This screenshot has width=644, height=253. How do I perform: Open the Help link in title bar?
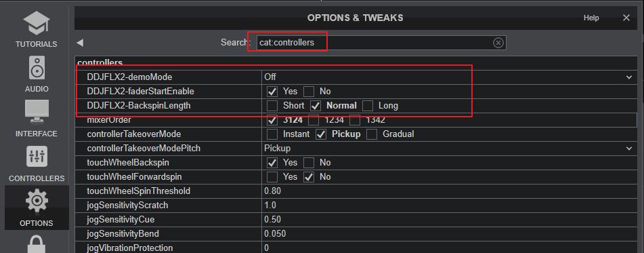591,18
